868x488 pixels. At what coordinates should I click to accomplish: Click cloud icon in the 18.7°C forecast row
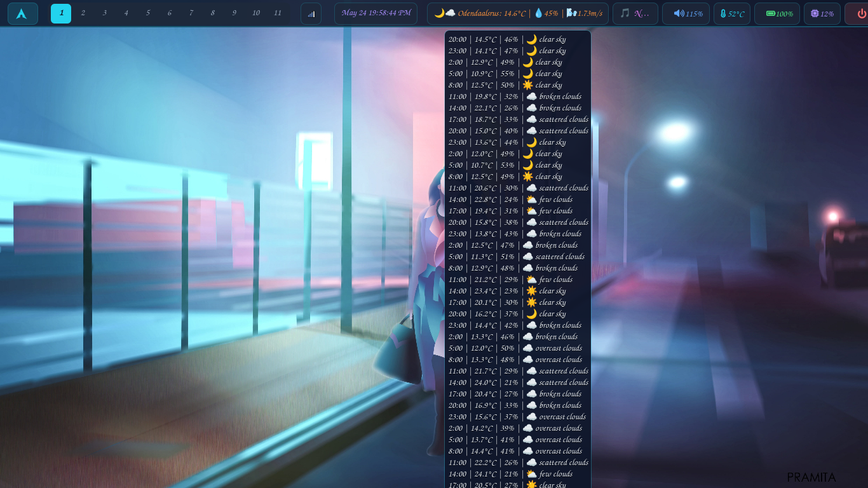[x=531, y=119]
